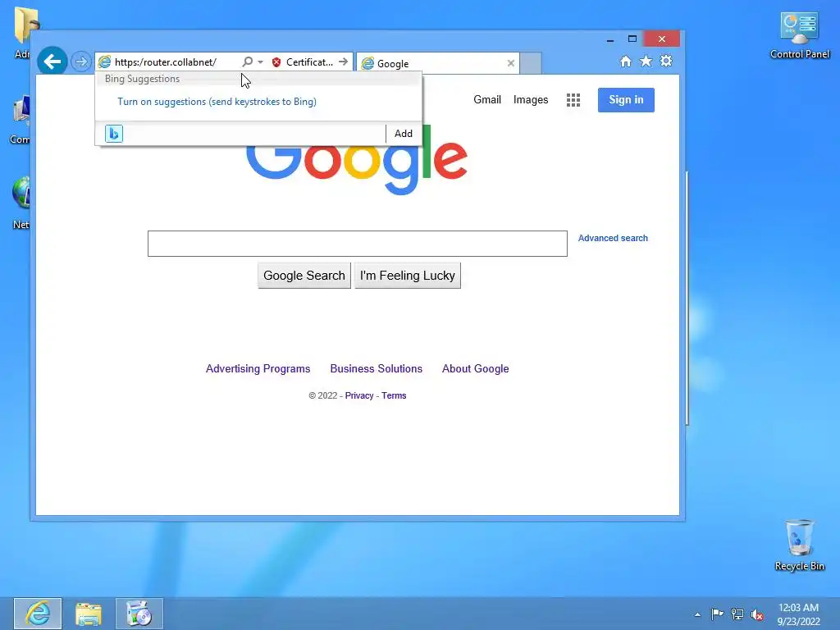Open the Gmail link

(487, 99)
